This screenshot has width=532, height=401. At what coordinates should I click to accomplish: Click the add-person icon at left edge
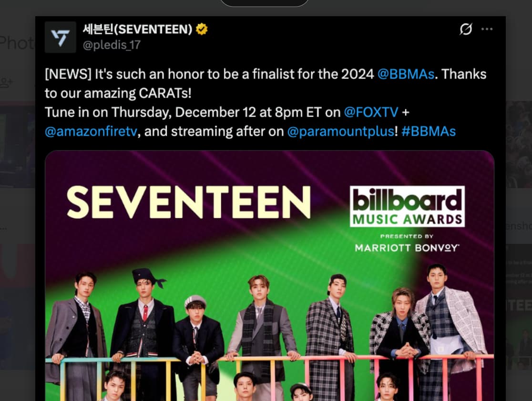point(6,82)
